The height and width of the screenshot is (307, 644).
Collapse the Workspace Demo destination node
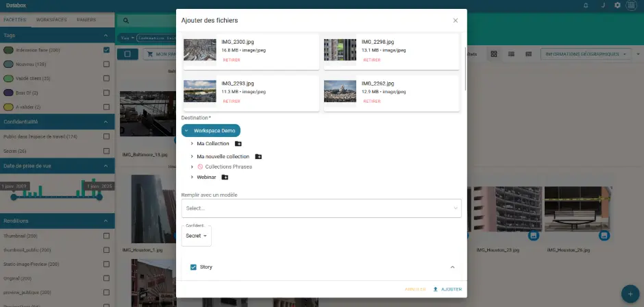(x=186, y=130)
